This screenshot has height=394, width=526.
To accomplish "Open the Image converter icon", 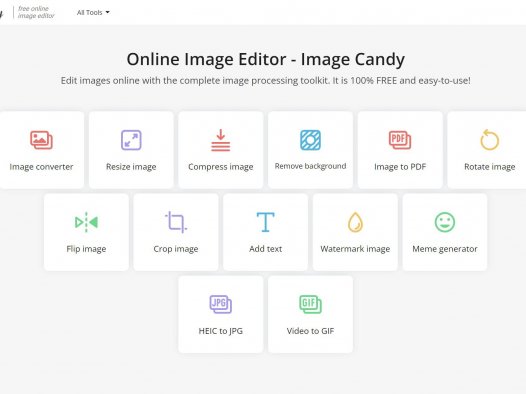I will (x=41, y=140).
